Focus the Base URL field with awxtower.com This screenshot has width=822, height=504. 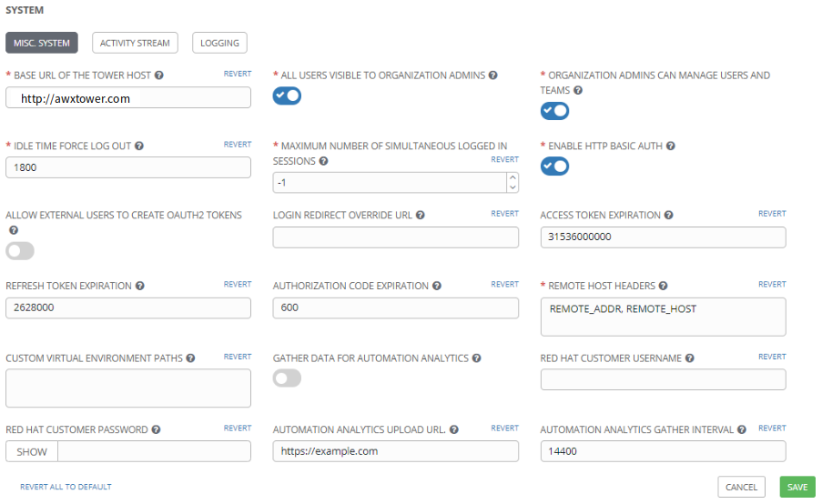pyautogui.click(x=128, y=98)
